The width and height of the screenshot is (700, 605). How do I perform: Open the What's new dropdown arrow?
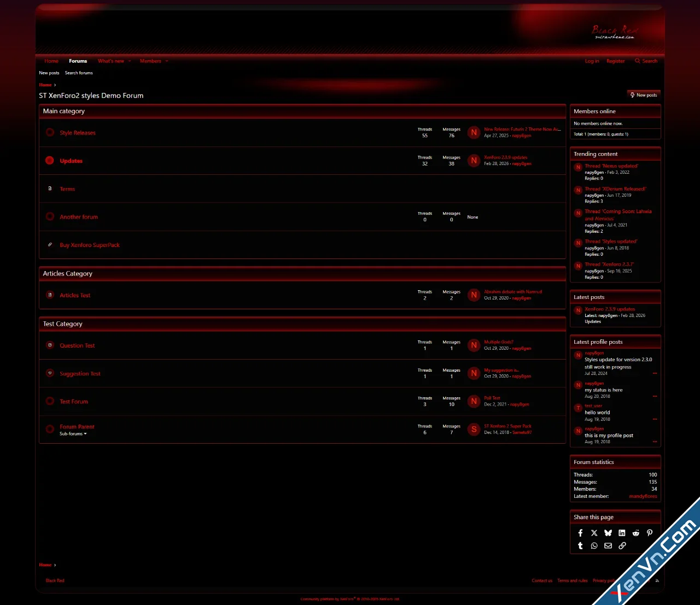130,61
